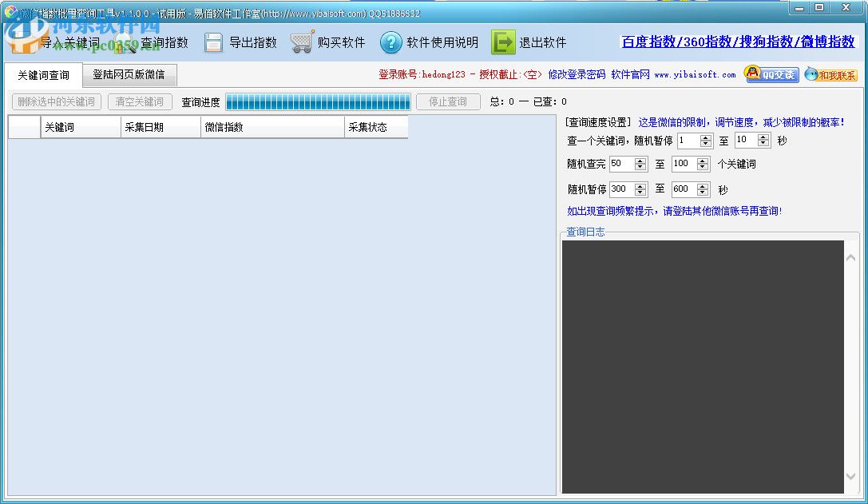Increase the 随机查完 value 50
The height and width of the screenshot is (504, 868).
click(640, 161)
